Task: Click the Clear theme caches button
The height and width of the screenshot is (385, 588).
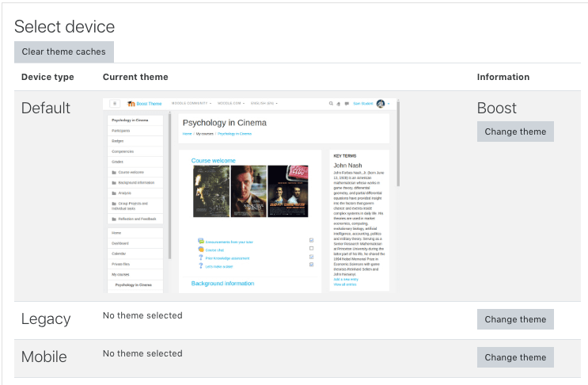Action: [x=64, y=51]
